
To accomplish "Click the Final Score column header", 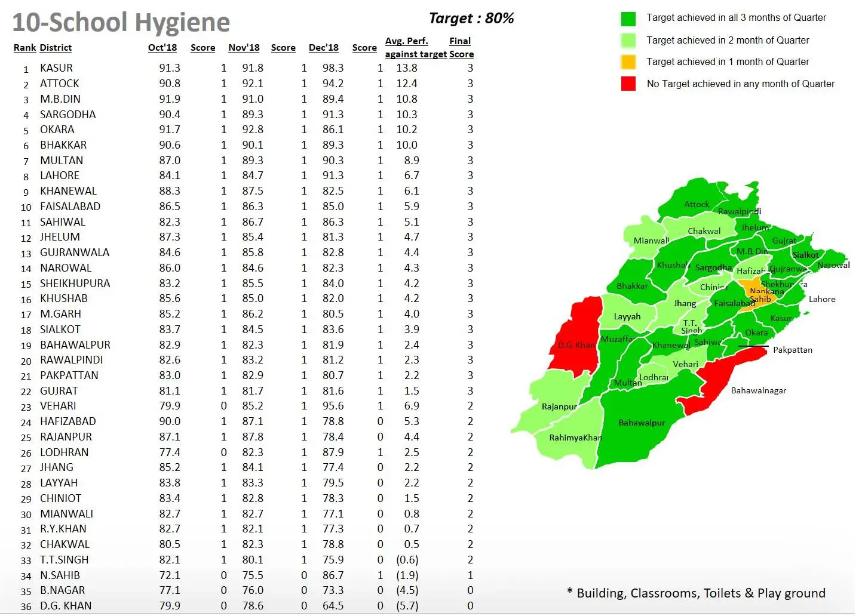I will [461, 48].
